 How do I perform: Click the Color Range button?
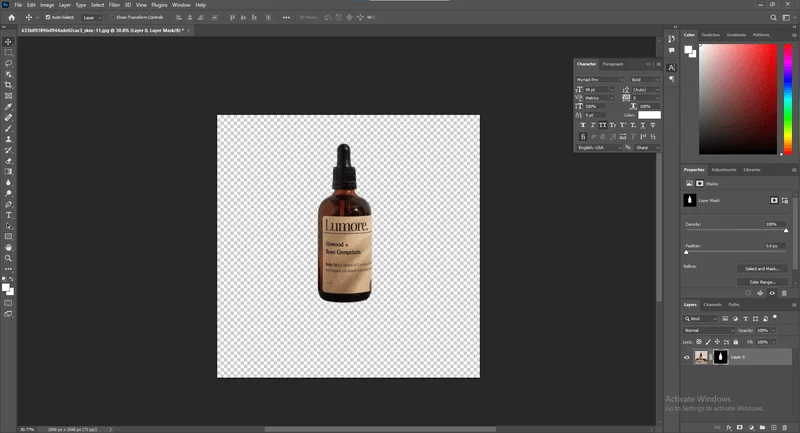(x=762, y=282)
